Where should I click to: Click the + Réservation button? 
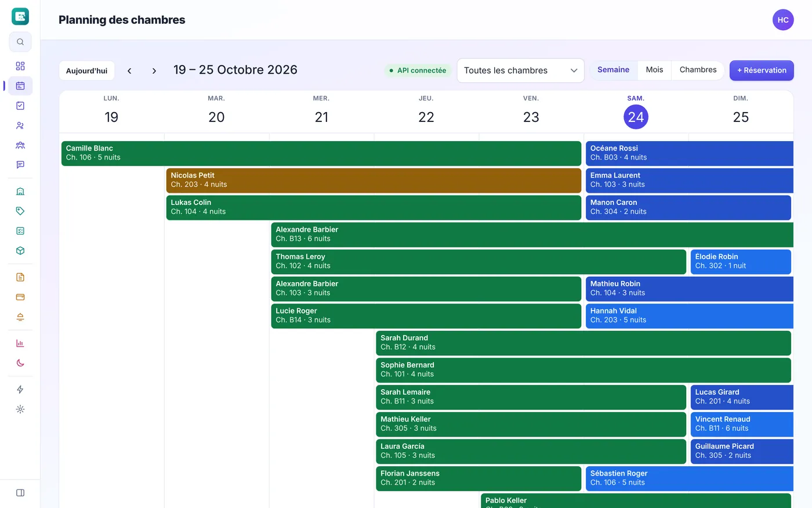(762, 70)
